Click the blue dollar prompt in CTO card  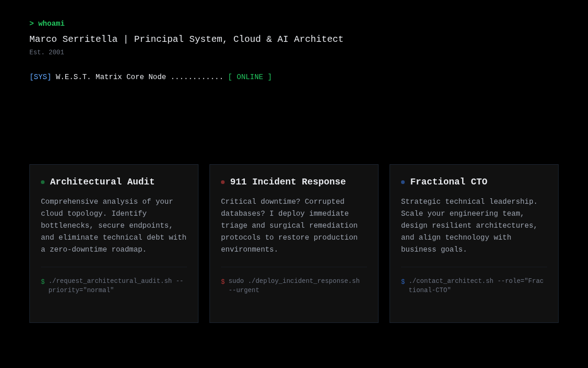[x=403, y=282]
